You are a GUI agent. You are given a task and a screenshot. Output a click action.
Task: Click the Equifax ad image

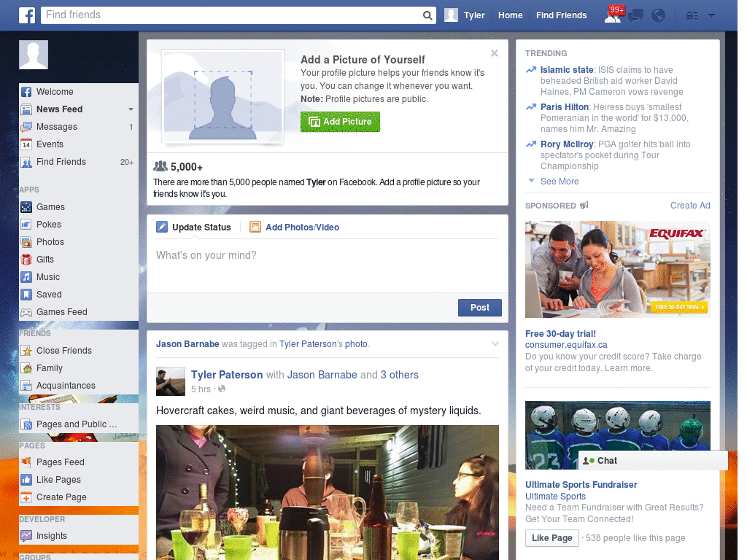tap(617, 269)
